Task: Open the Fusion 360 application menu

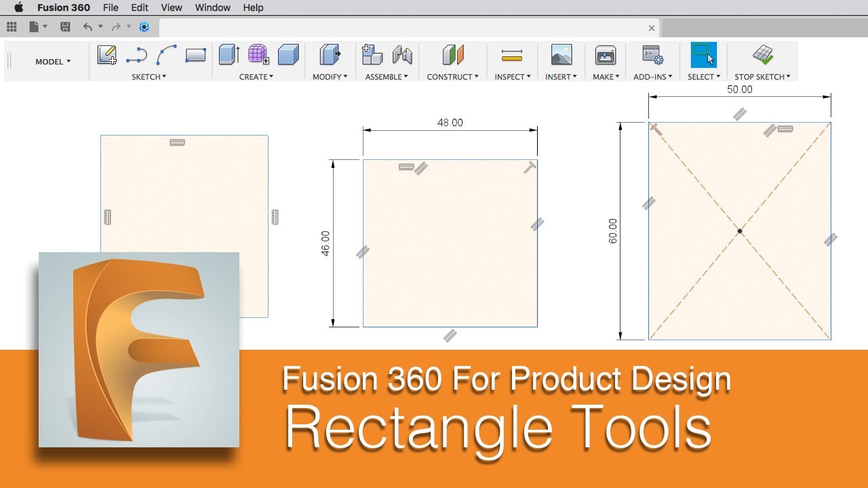Action: coord(64,7)
